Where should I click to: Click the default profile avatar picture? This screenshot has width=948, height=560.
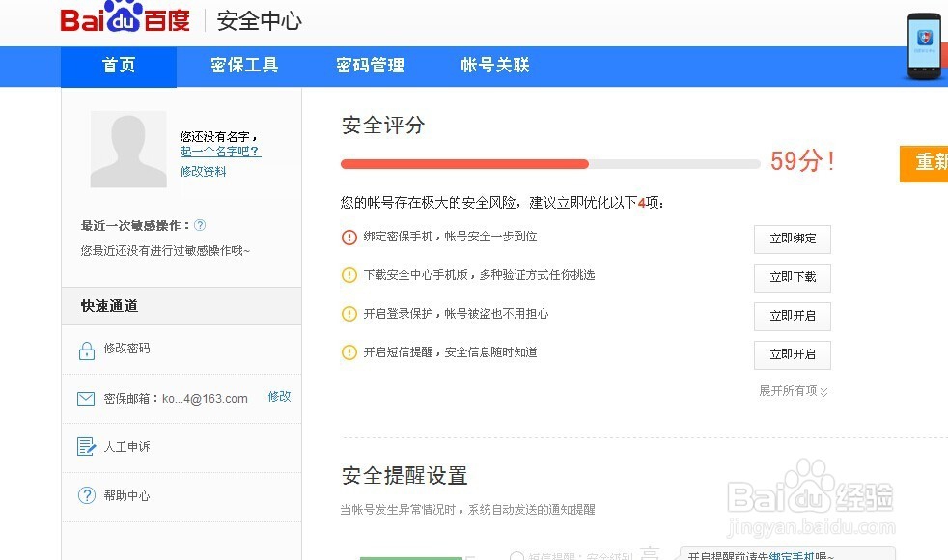128,149
